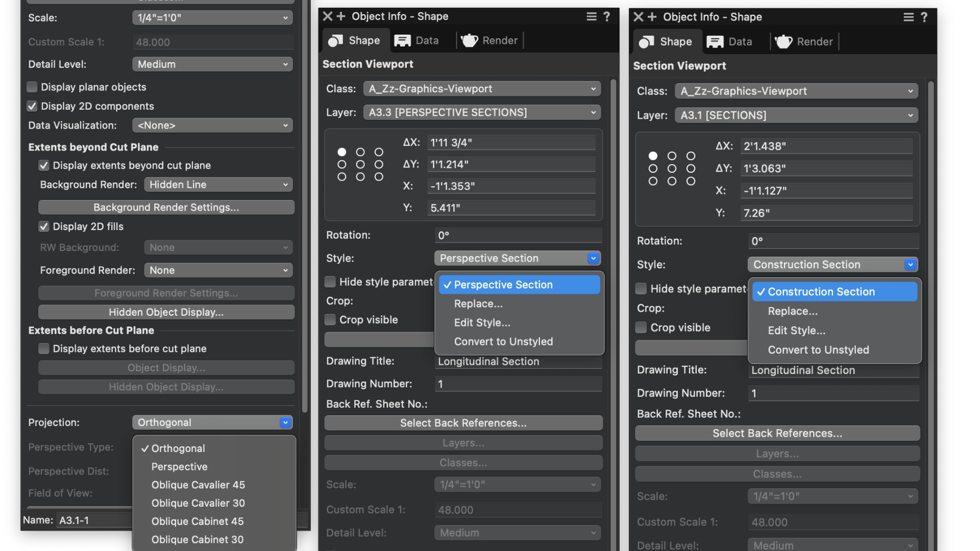Click the Shape tab icon in middle panel
Screen dimensions: 980x551
coord(335,41)
